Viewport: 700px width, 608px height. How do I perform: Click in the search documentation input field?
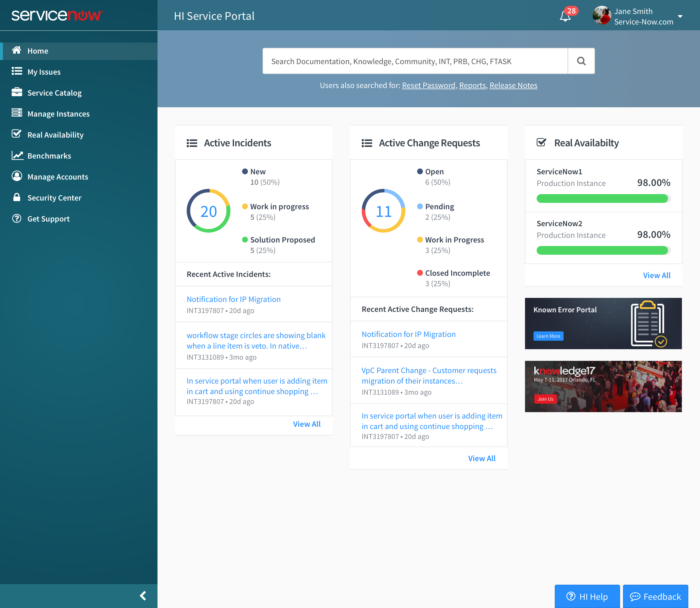(x=415, y=61)
